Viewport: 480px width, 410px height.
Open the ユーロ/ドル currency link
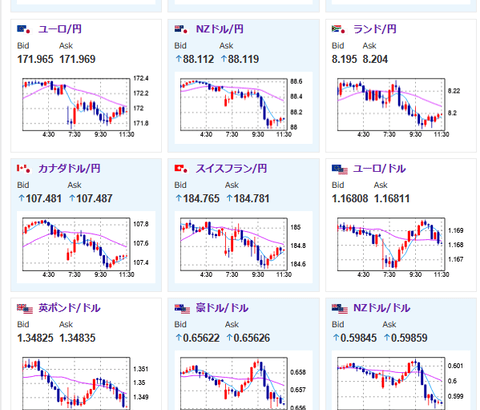(x=379, y=169)
